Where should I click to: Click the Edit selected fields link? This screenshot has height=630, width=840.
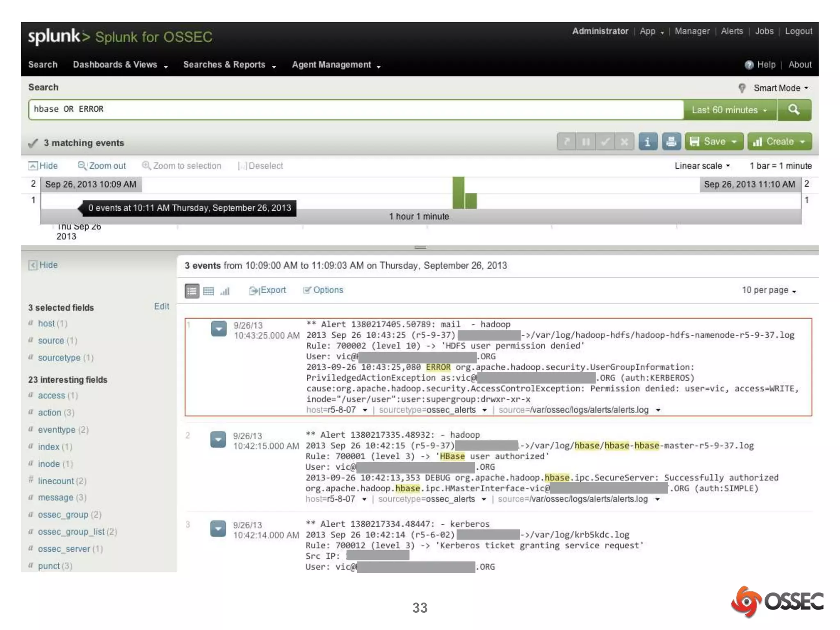(161, 306)
